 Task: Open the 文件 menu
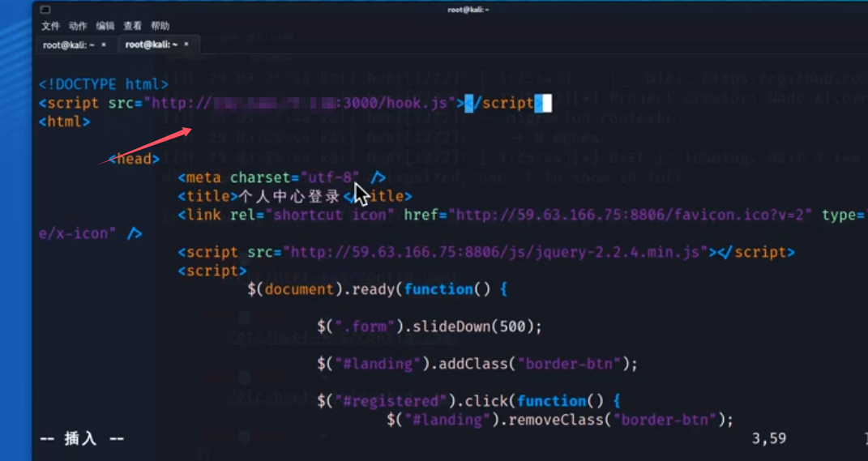[x=50, y=26]
